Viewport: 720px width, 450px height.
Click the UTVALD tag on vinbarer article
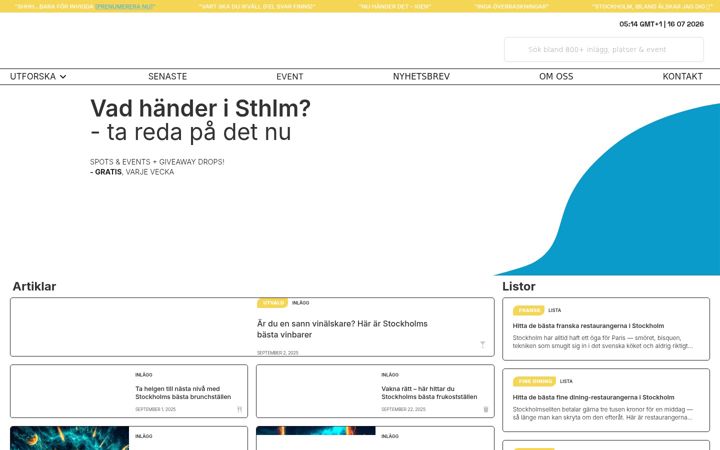click(x=273, y=303)
